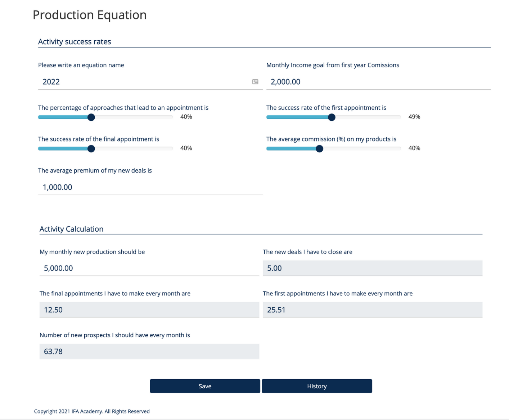The image size is (509, 420).
Task: Click the average commission slider handle
Action: point(319,149)
